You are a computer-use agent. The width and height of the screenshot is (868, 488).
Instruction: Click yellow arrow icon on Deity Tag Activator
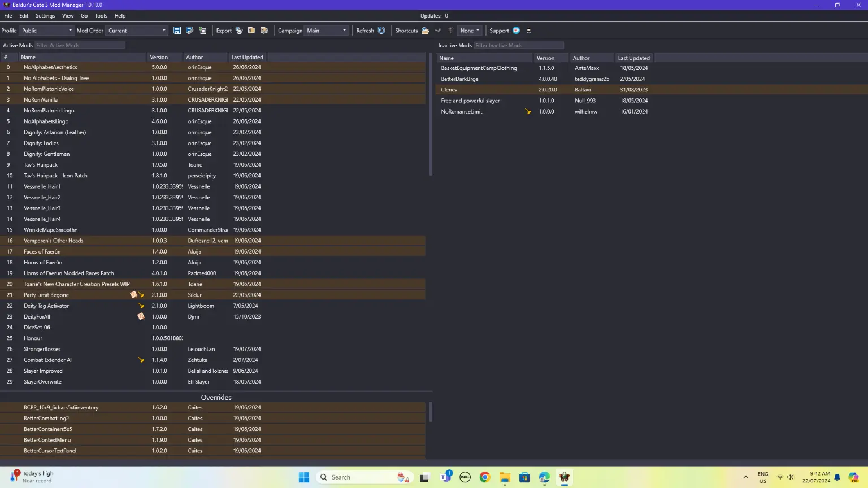141,306
